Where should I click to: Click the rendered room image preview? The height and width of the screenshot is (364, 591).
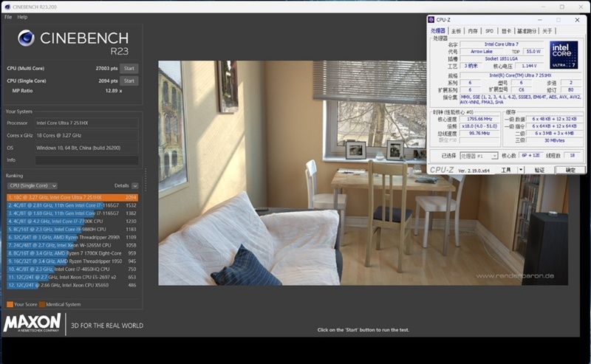coord(363,173)
